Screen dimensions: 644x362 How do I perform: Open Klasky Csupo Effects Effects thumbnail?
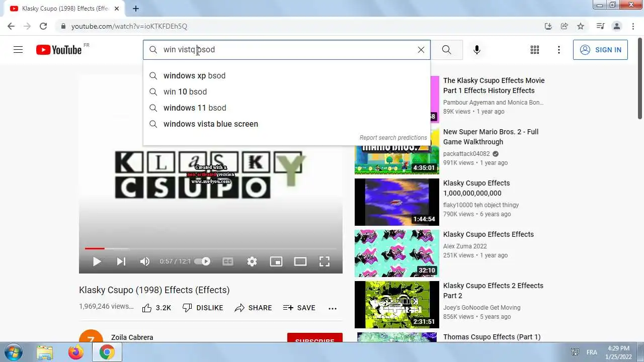pos(397,253)
